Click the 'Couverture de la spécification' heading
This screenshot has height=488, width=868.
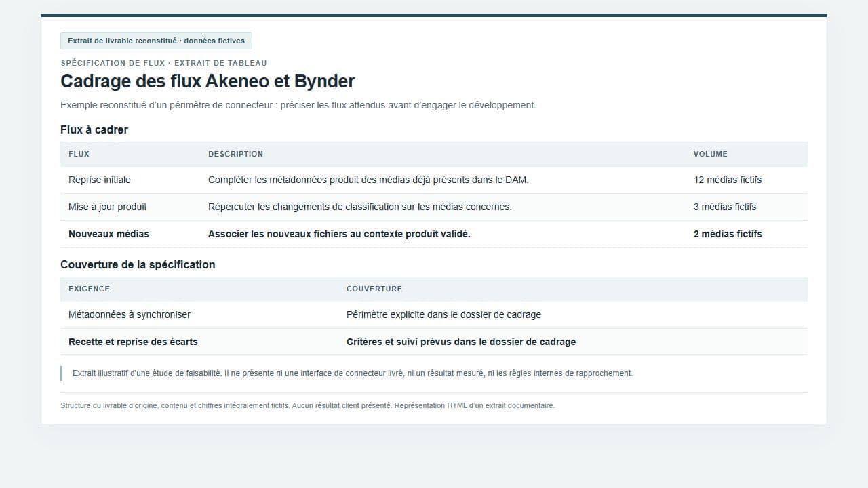138,264
